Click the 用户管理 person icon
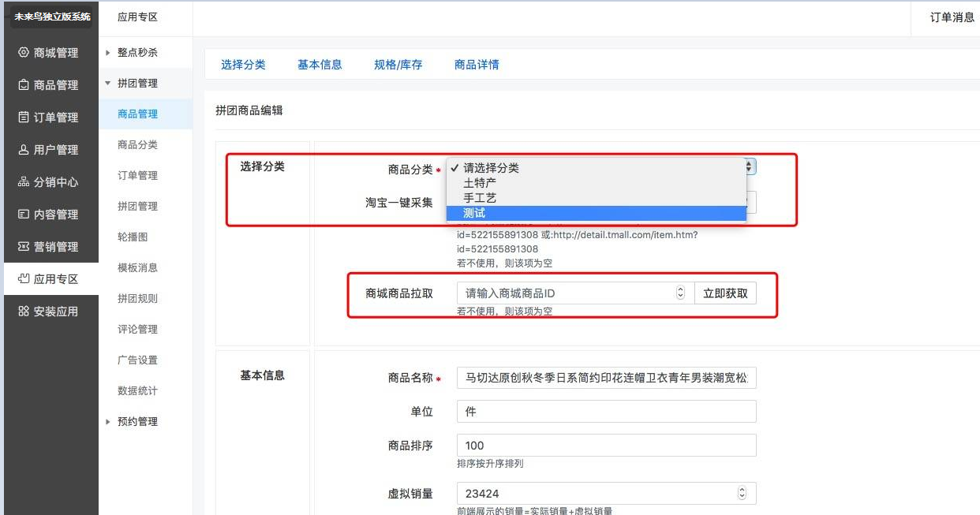 pyautogui.click(x=24, y=150)
